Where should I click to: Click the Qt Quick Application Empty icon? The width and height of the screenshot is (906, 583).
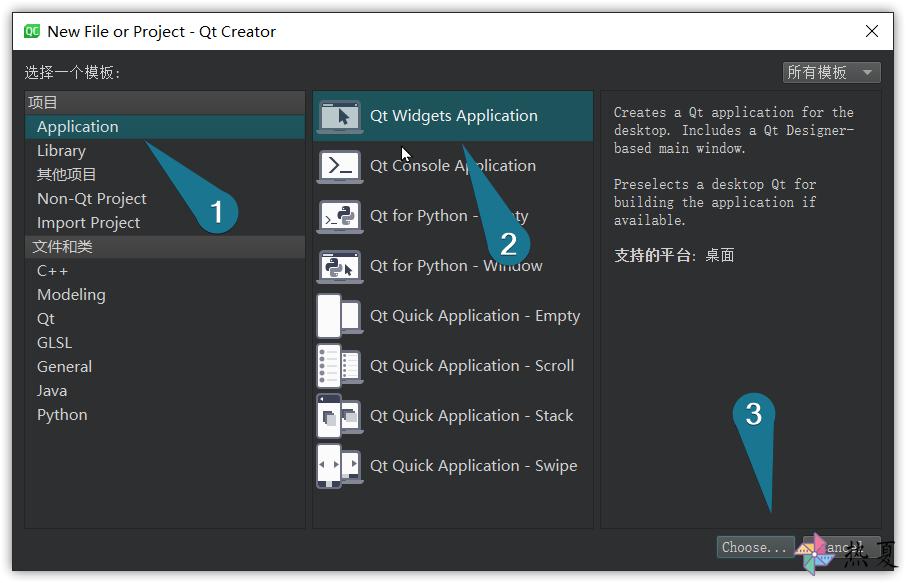(x=340, y=316)
